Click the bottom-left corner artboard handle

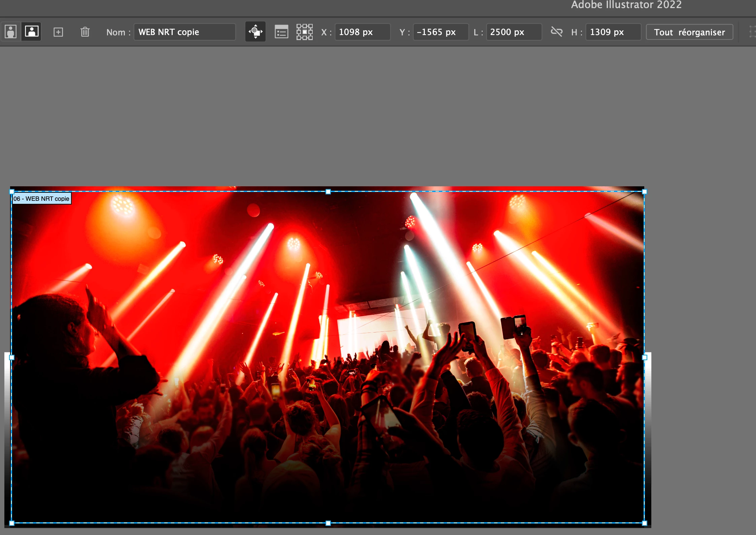[12, 523]
